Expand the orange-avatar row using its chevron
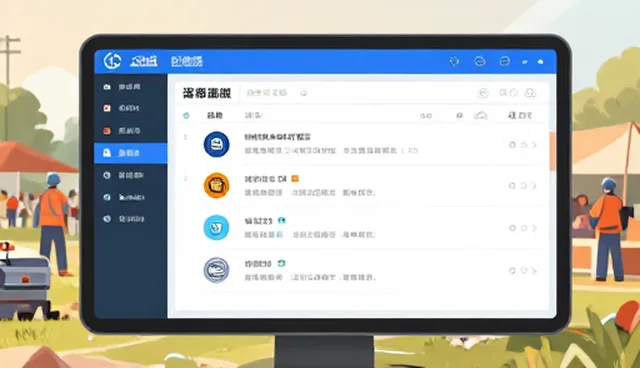 click(x=534, y=186)
